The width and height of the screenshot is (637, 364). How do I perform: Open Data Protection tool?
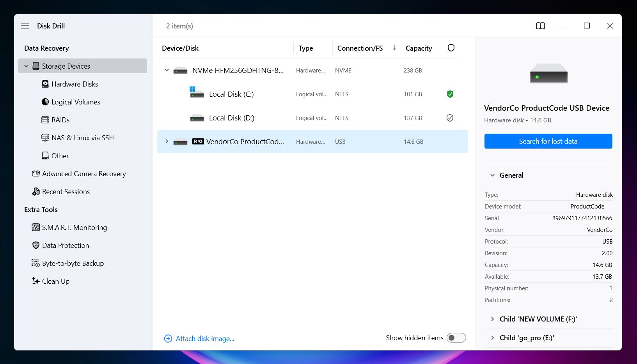tap(66, 245)
